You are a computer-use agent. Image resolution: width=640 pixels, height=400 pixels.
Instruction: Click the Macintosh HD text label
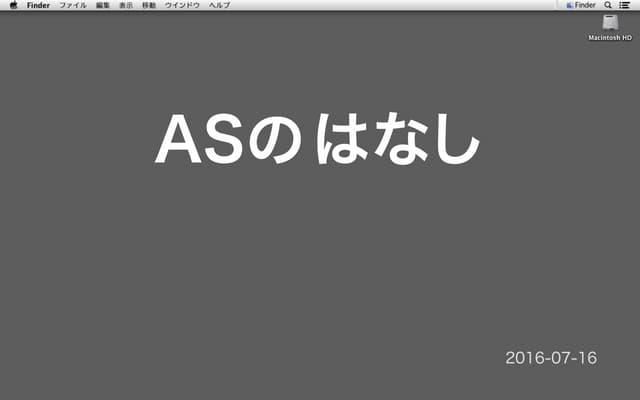pos(610,37)
